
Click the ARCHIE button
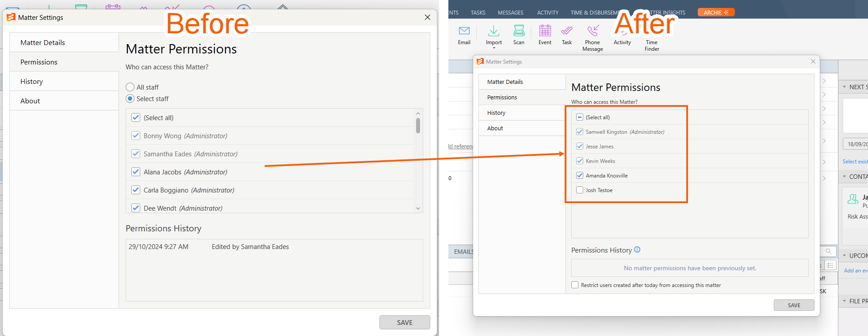click(716, 12)
